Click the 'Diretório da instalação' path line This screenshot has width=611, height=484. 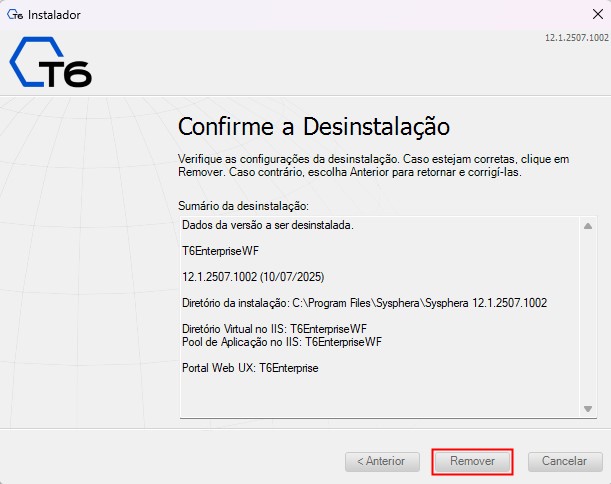(364, 303)
